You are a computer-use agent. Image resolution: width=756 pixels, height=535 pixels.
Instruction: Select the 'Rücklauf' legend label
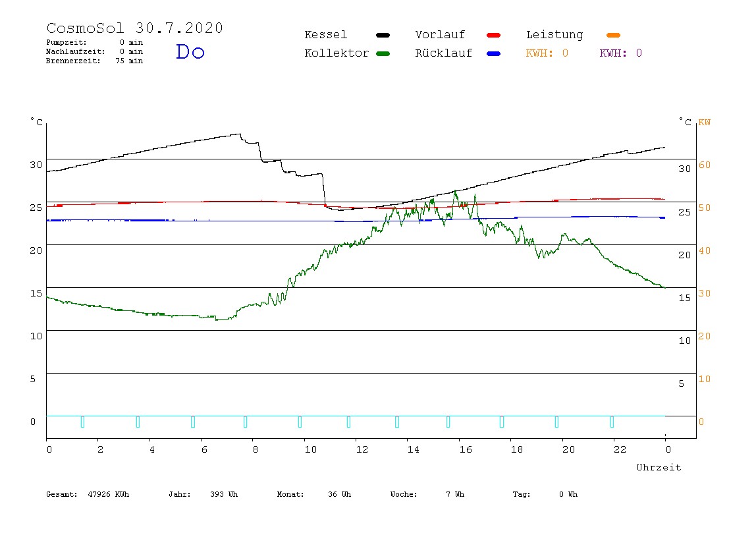point(444,53)
